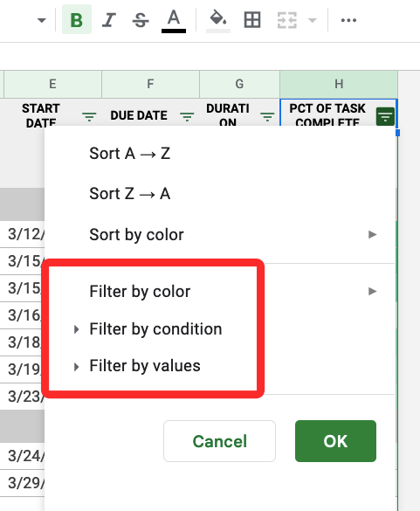The image size is (420, 511).
Task: Click the merge cells icon
Action: coord(286,20)
